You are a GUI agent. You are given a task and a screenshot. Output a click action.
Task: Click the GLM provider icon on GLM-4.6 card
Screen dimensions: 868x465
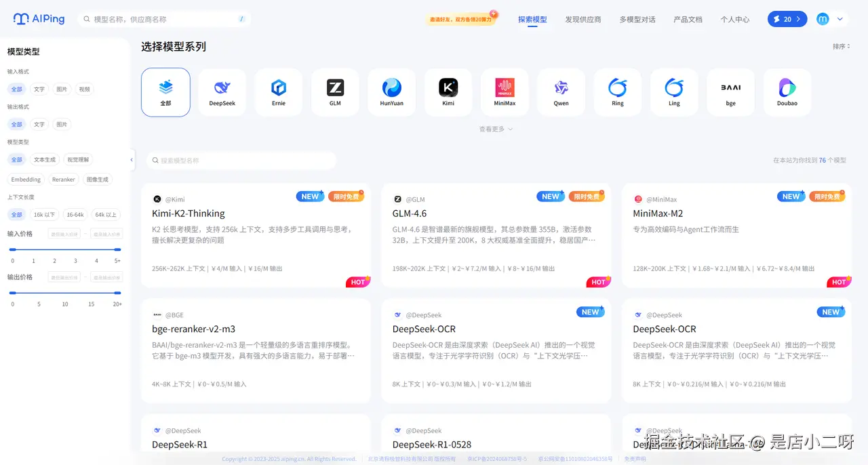point(398,199)
